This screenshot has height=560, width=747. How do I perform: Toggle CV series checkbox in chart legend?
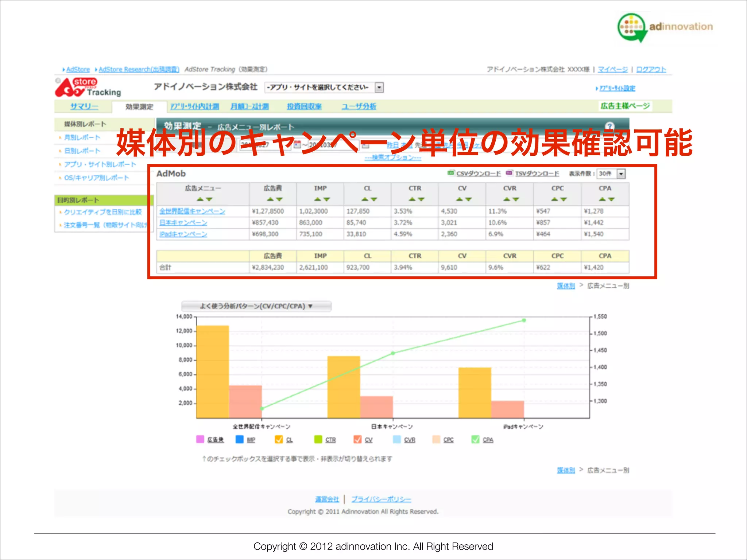point(357,439)
